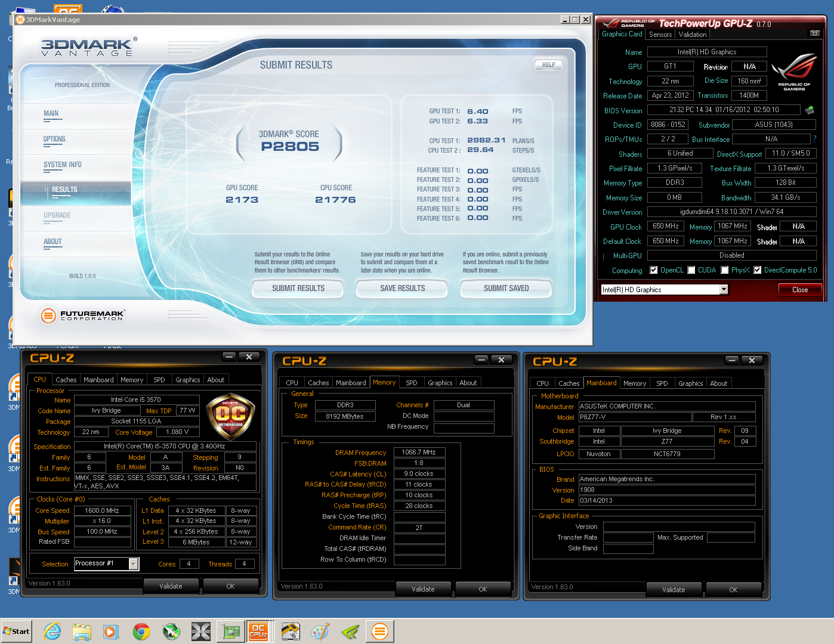Click the GPU score value 2173
The image size is (834, 644).
pos(242,200)
